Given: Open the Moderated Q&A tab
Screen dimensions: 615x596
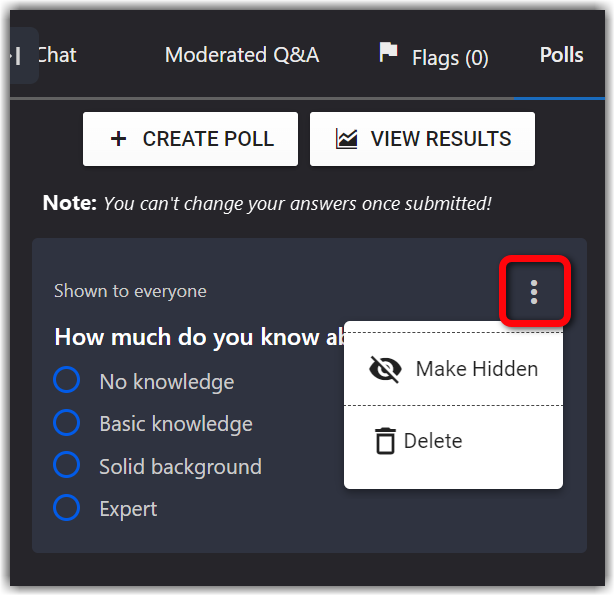Looking at the screenshot, I should tap(242, 55).
